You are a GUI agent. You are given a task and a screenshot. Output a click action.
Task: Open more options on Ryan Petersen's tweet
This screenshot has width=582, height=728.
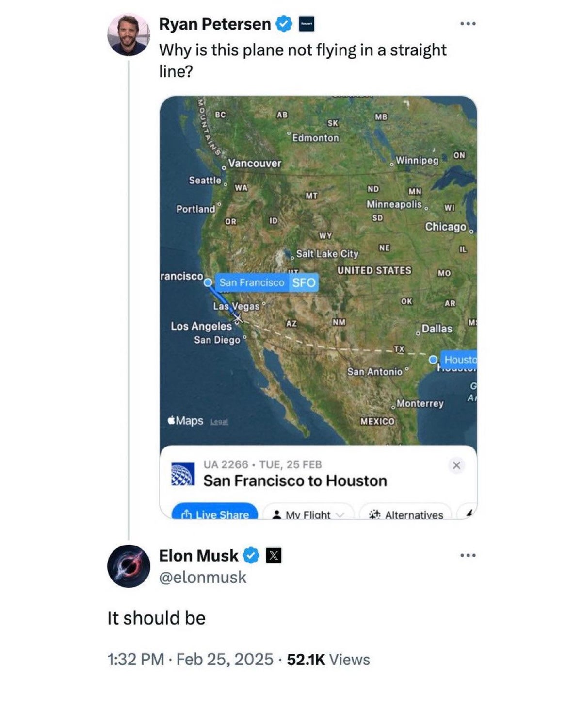click(x=467, y=23)
